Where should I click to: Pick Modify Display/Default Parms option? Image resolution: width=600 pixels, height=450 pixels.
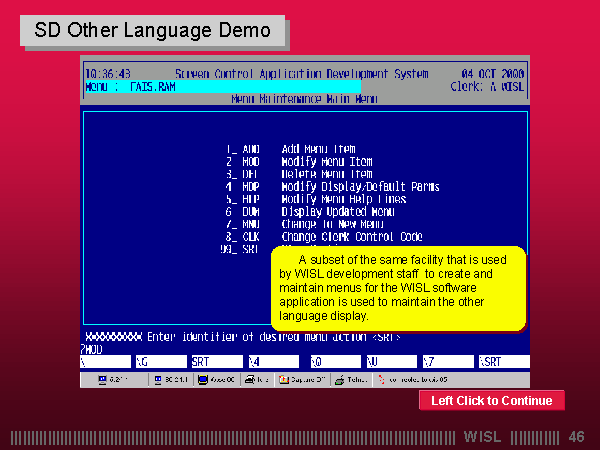coord(359,187)
